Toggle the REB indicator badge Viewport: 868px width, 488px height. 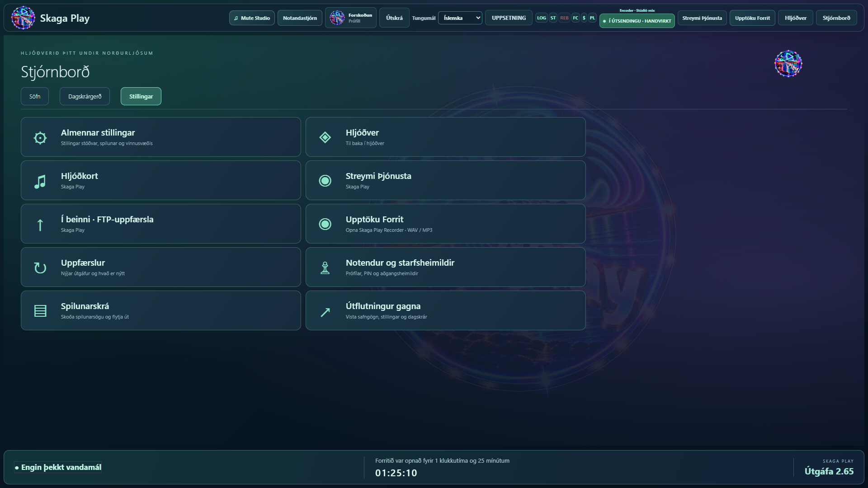564,18
